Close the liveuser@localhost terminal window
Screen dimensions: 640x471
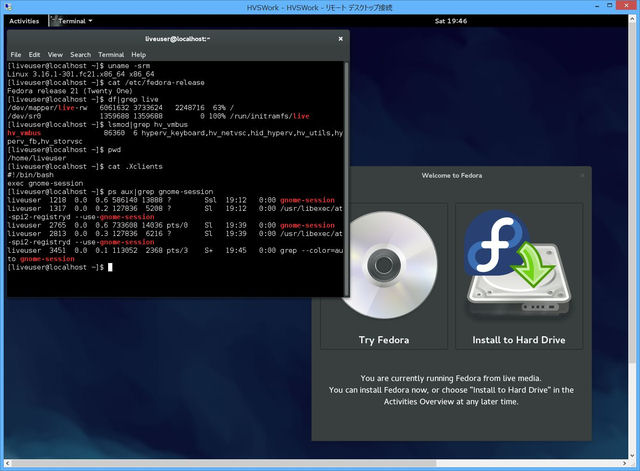click(340, 39)
